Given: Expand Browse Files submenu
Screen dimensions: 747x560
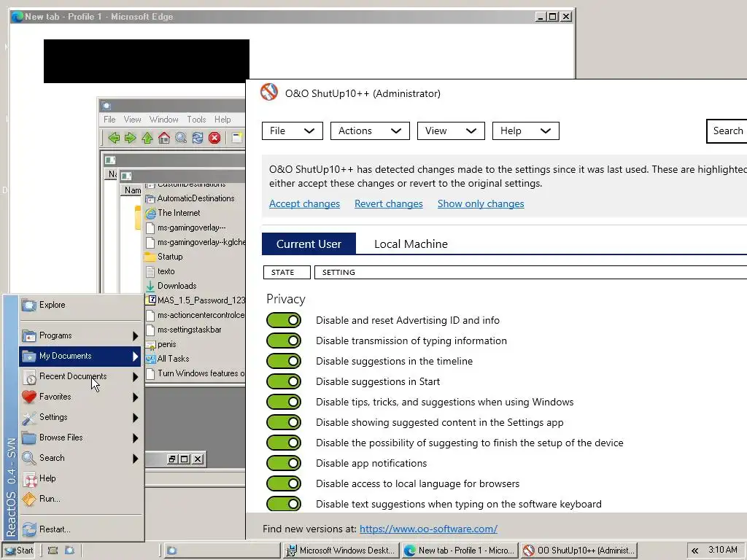Looking at the screenshot, I should click(x=81, y=437).
